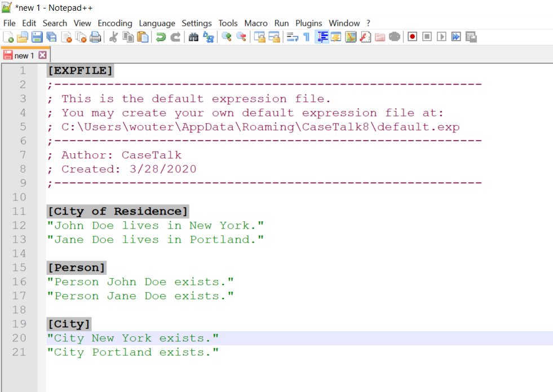Open Find with the binoculars icon
The height and width of the screenshot is (392, 553).
point(193,37)
